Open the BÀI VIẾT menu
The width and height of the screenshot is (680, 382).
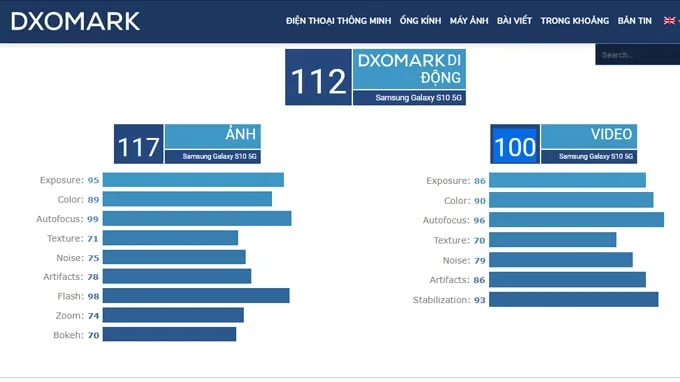pos(514,20)
